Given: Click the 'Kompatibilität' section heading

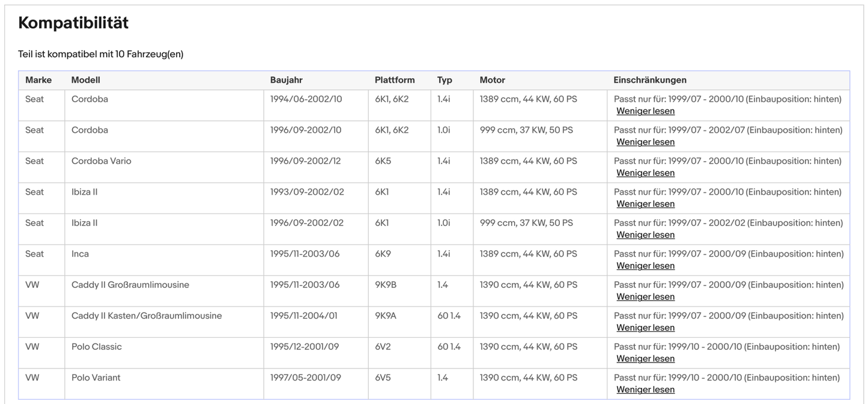Looking at the screenshot, I should [x=73, y=23].
